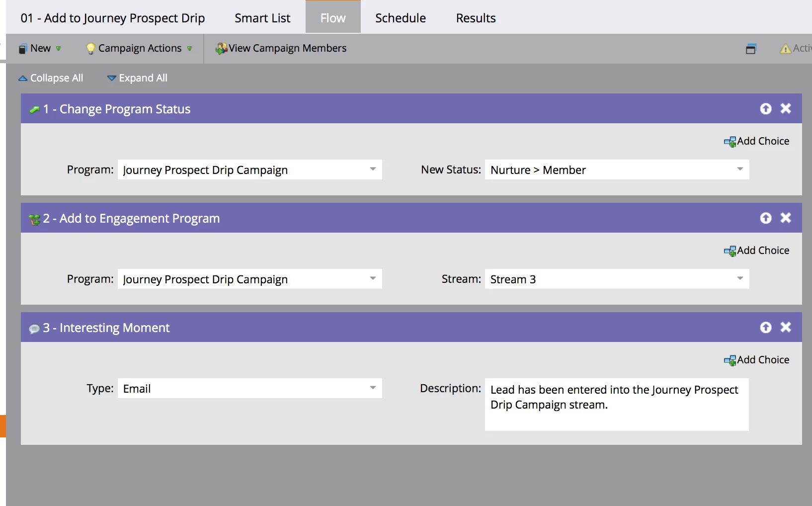812x506 pixels.
Task: Delete the Interesting Moment flow step
Action: click(786, 327)
